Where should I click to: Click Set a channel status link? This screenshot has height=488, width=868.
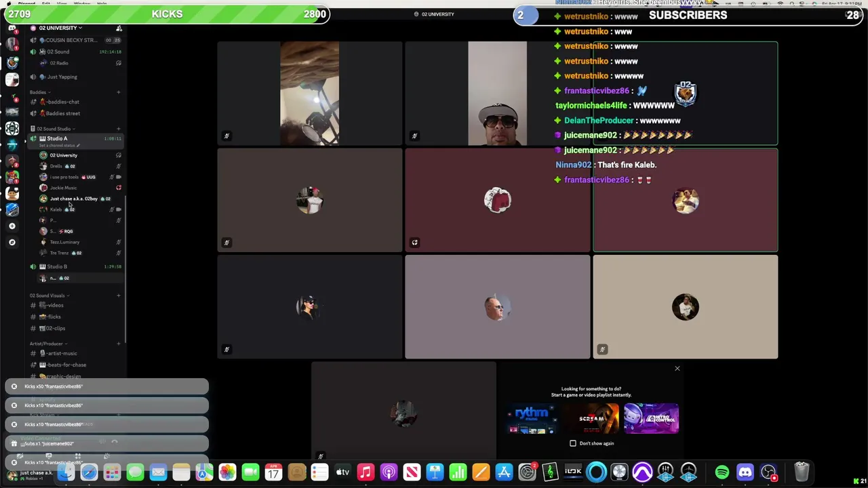59,146
